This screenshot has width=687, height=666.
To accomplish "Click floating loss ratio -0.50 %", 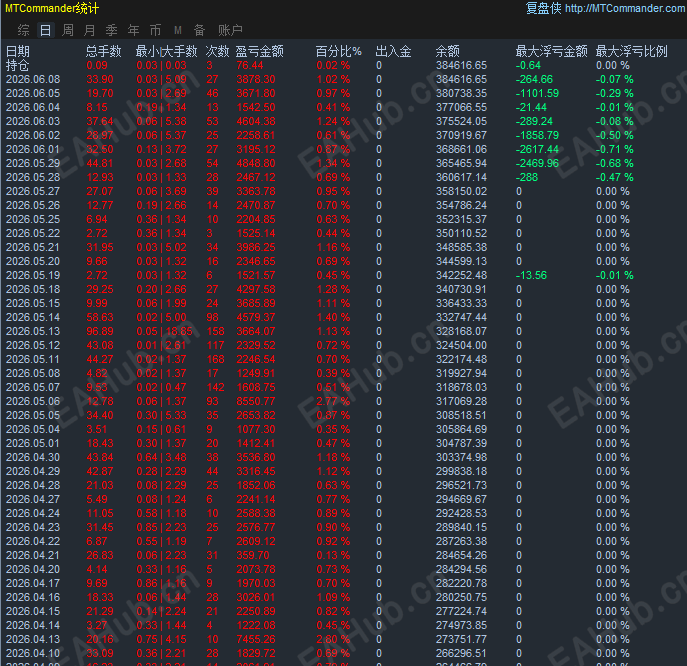I will point(615,135).
